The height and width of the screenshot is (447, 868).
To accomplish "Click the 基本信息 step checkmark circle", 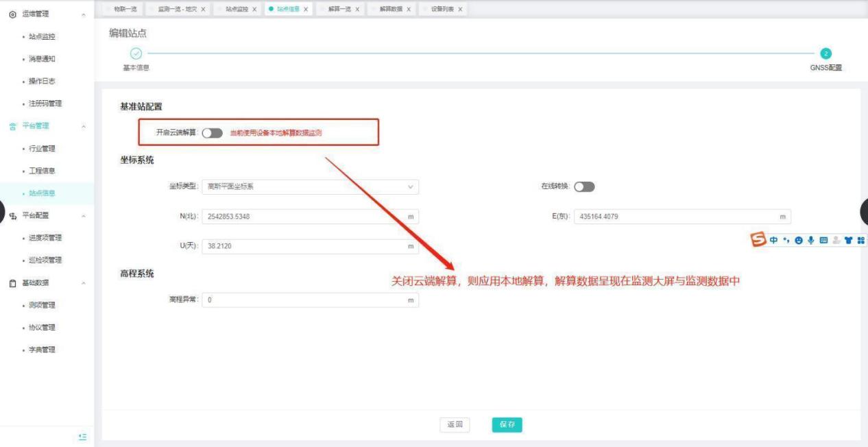I will tap(136, 53).
